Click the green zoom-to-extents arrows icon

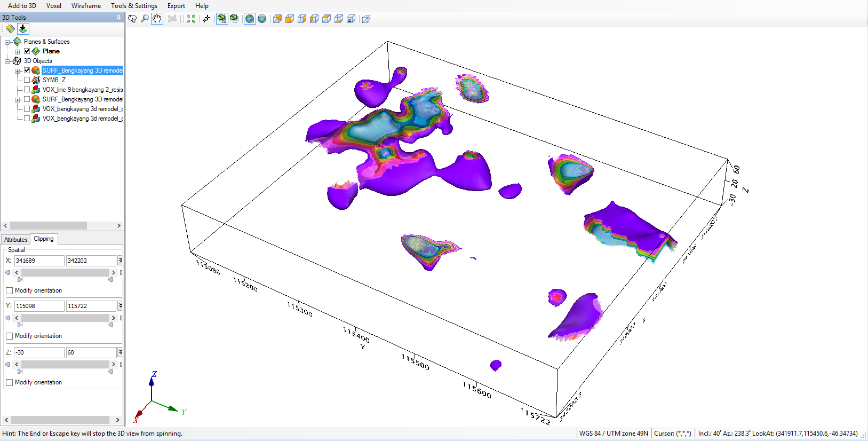click(x=191, y=19)
